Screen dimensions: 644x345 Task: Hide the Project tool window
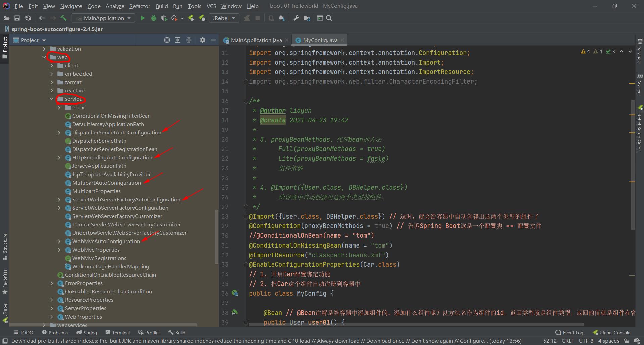click(x=213, y=40)
